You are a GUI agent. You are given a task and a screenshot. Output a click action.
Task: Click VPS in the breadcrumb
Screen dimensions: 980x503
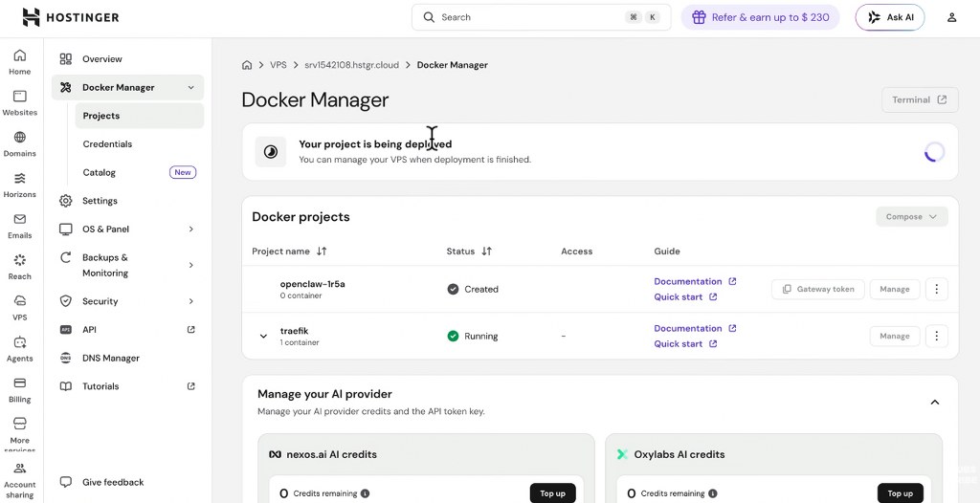[278, 65]
